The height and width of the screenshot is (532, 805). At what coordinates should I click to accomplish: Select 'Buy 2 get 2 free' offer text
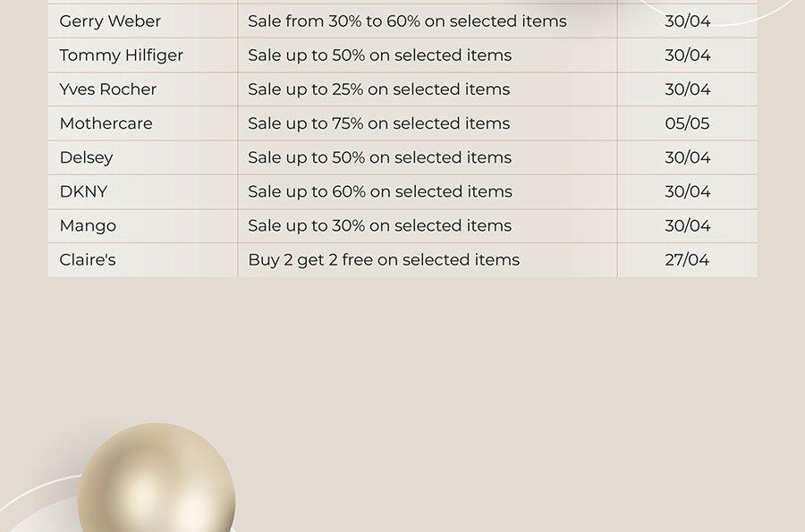point(384,260)
